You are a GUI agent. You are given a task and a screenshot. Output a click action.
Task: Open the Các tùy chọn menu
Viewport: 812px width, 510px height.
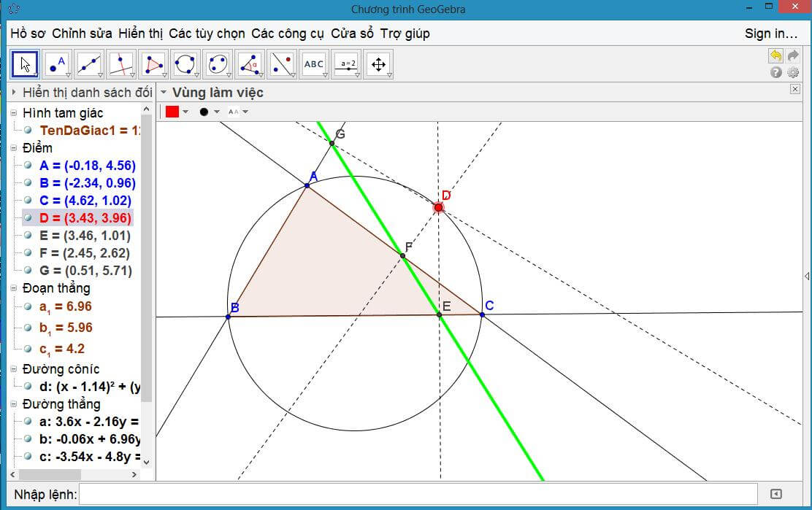point(207,34)
